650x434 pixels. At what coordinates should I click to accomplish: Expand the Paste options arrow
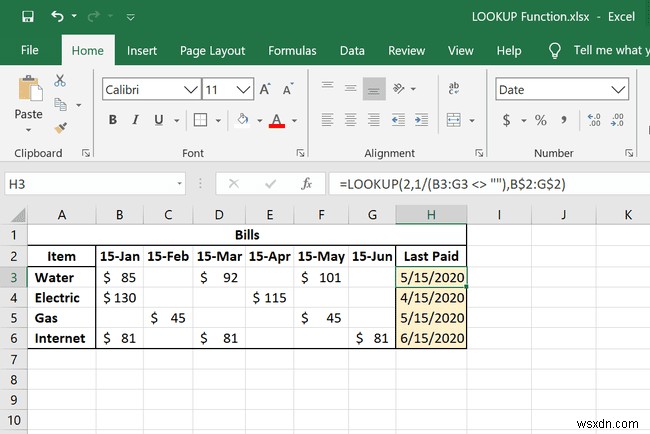[x=28, y=130]
